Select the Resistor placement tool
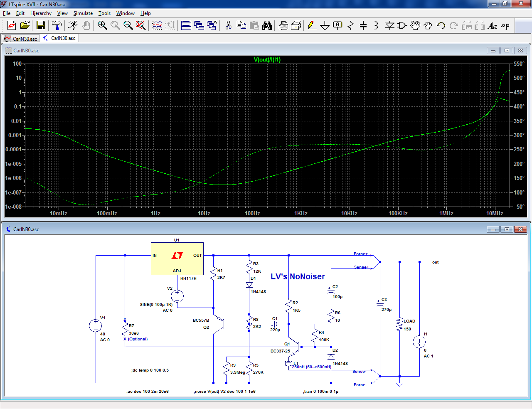The image size is (532, 409). click(x=351, y=26)
